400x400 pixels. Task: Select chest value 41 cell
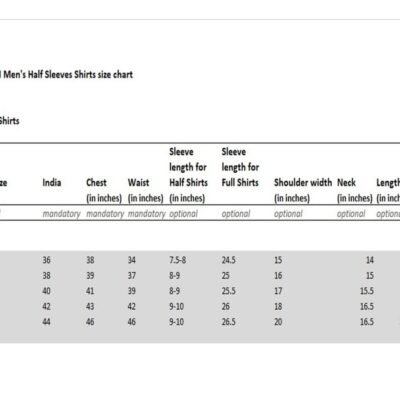(90, 291)
